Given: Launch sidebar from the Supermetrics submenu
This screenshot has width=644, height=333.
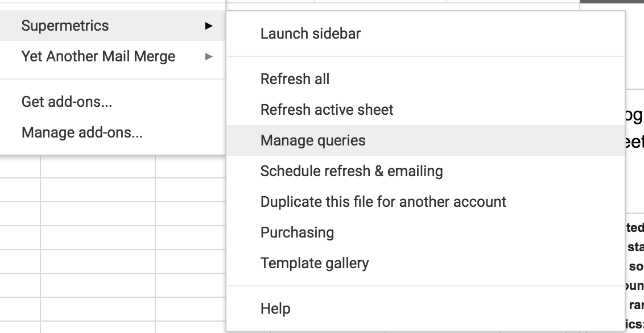Looking at the screenshot, I should coord(310,34).
